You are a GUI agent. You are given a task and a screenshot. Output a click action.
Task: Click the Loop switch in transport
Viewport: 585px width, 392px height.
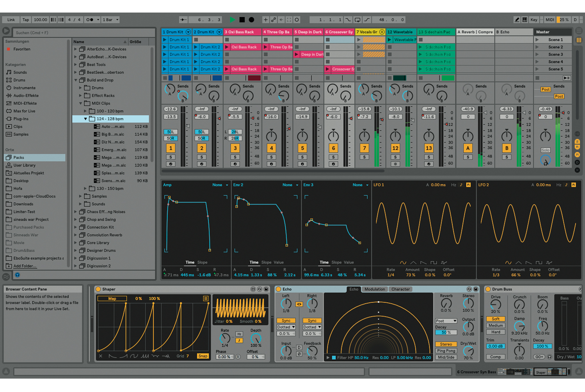coord(357,20)
